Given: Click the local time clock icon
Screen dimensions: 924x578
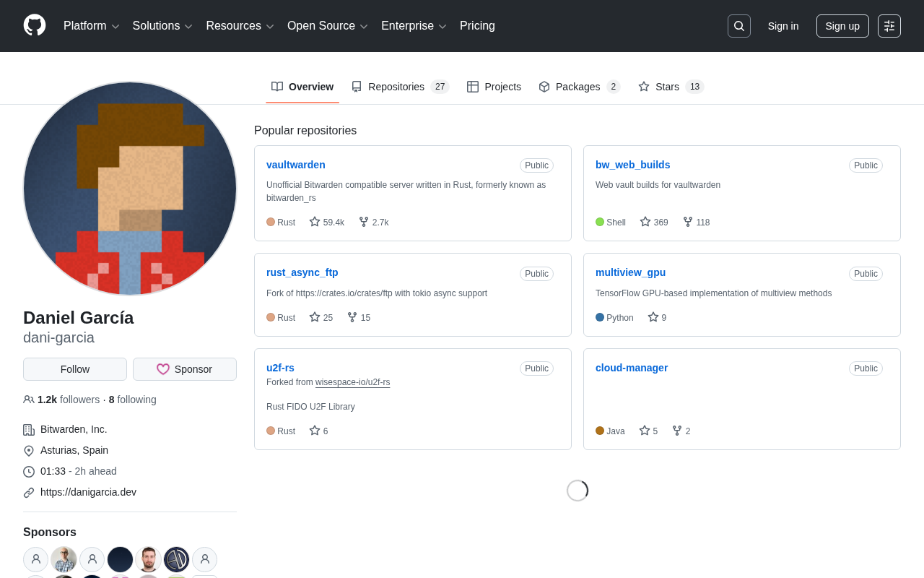Looking at the screenshot, I should click(x=29, y=472).
